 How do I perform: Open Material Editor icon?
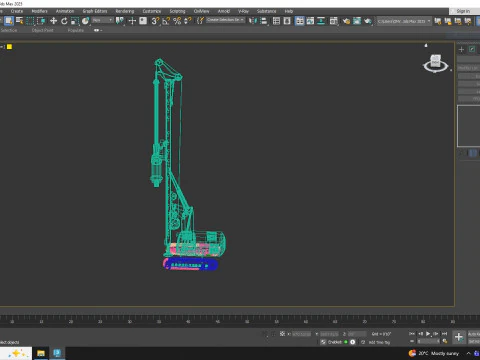pos(334,21)
